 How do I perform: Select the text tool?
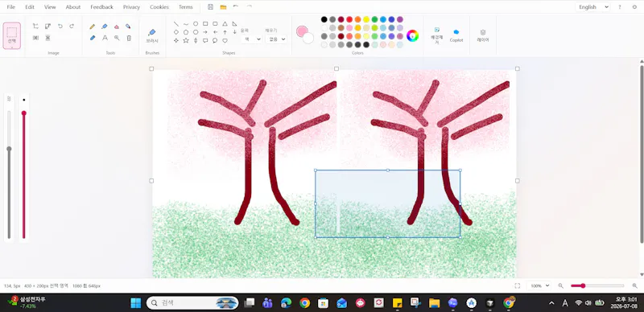[105, 38]
